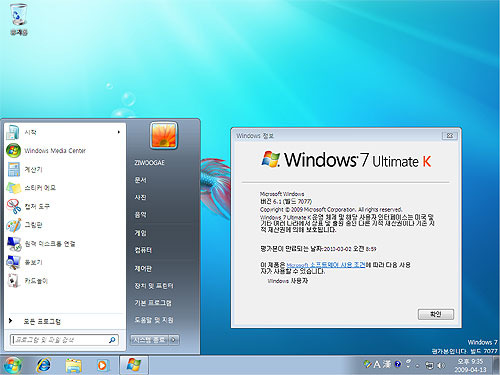500x375 pixels.
Task: Open Default Programs (기본 프로그램)
Action: point(153,303)
